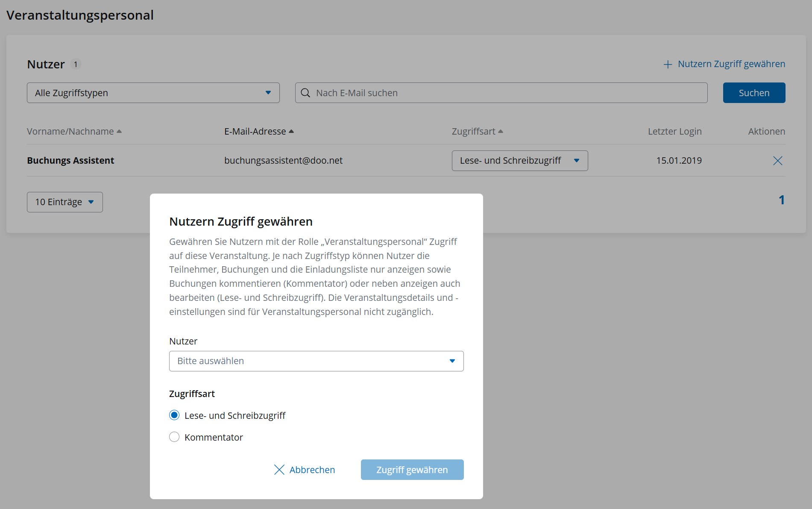
Task: Click the magnifier icon in the email search
Action: (305, 93)
